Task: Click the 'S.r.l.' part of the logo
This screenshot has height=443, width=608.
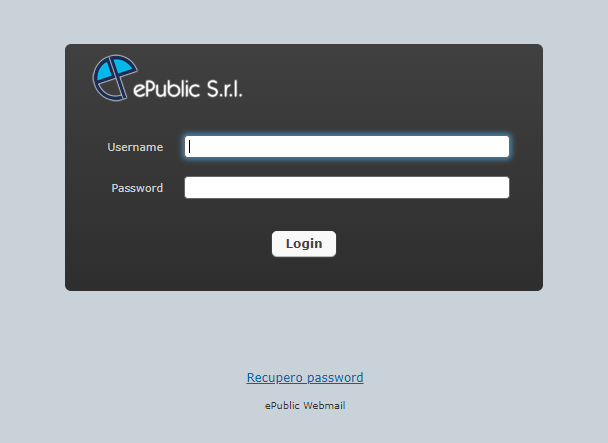Action: (x=225, y=89)
